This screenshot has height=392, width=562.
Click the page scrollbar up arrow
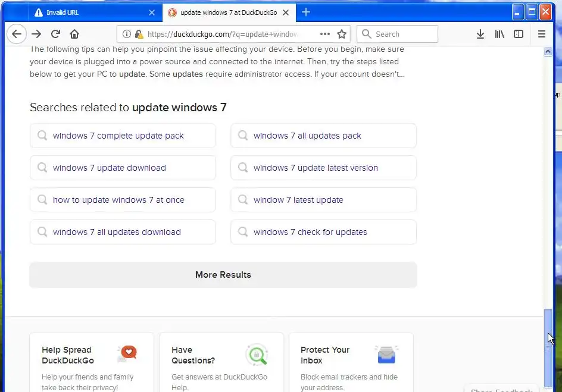pyautogui.click(x=548, y=52)
